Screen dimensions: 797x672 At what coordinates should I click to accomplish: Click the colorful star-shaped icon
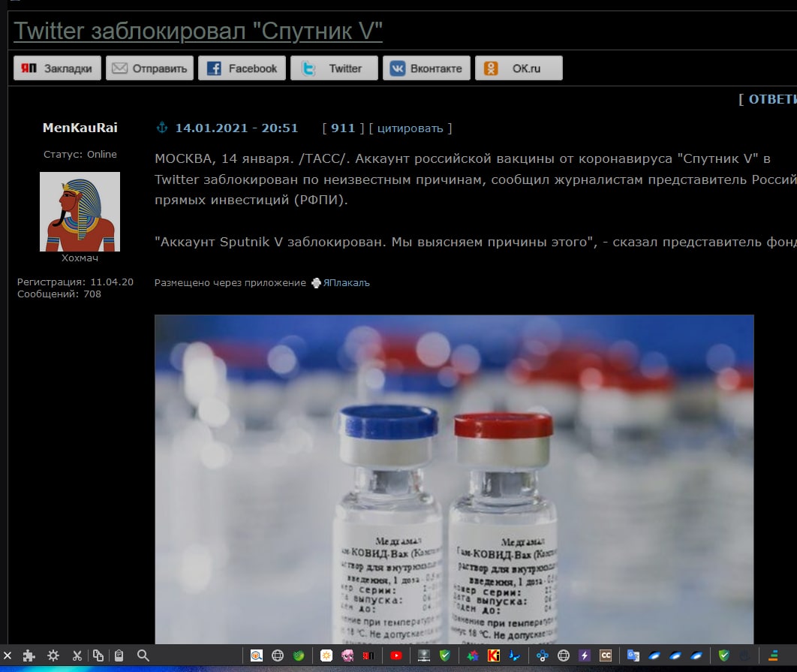(x=473, y=655)
